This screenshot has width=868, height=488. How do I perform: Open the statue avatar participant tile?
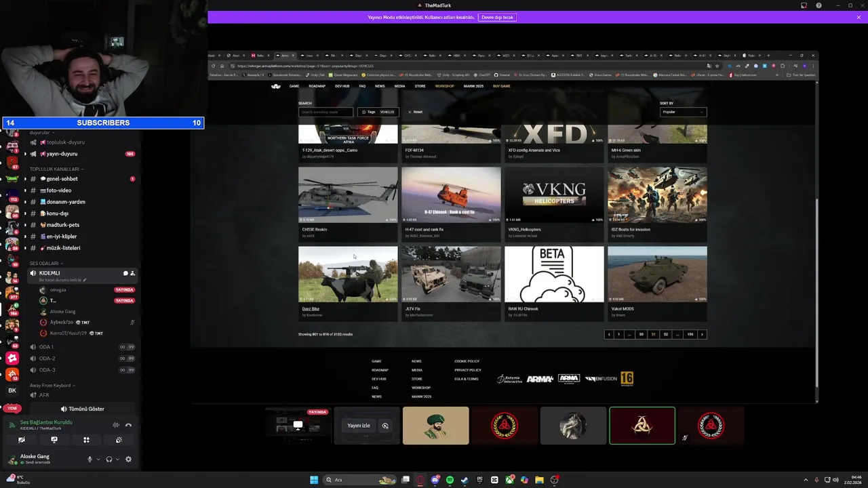click(573, 426)
